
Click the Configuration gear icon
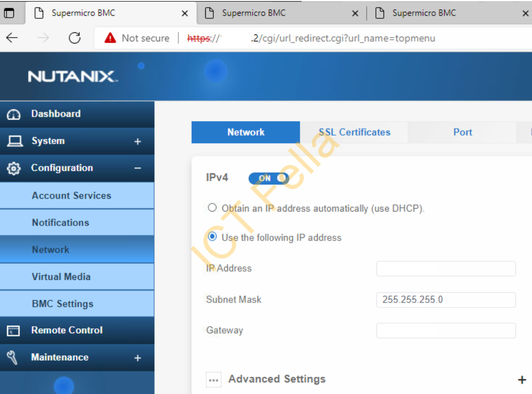point(13,168)
